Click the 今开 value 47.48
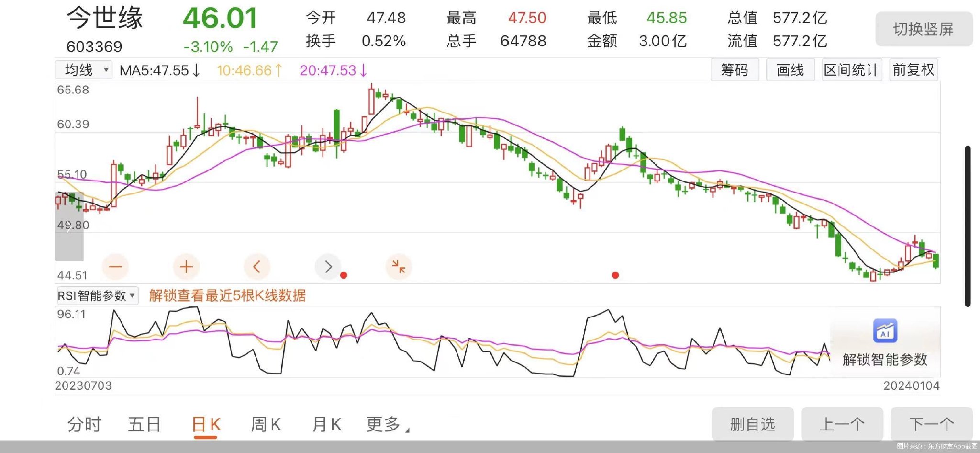The height and width of the screenshot is (453, 980). [386, 18]
